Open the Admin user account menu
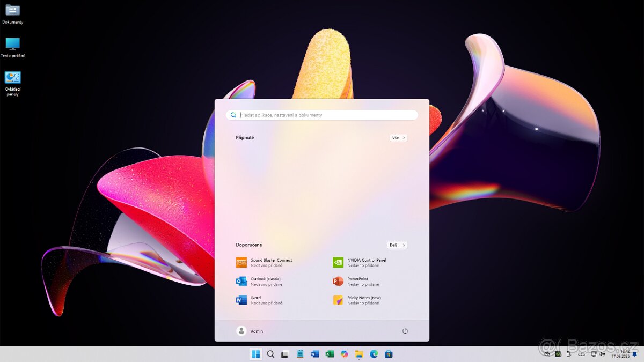Screen dimensions: 644x362 250,331
